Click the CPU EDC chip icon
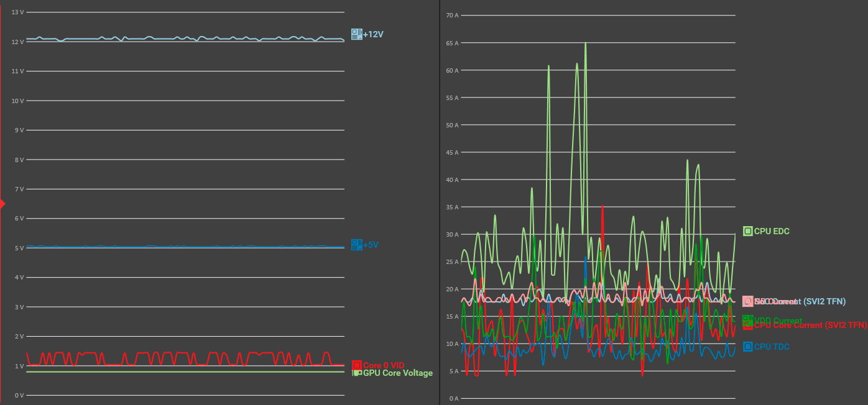This screenshot has width=868, height=405. tap(748, 231)
